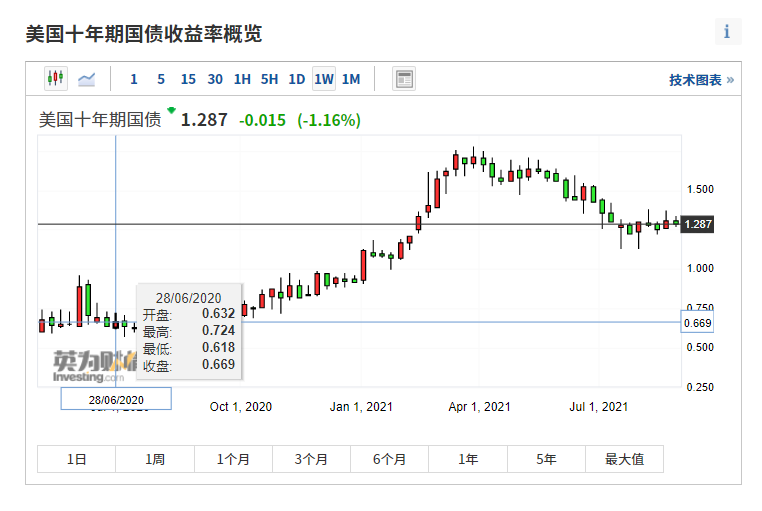Select the 1W interval
The width and height of the screenshot is (762, 511).
[324, 79]
